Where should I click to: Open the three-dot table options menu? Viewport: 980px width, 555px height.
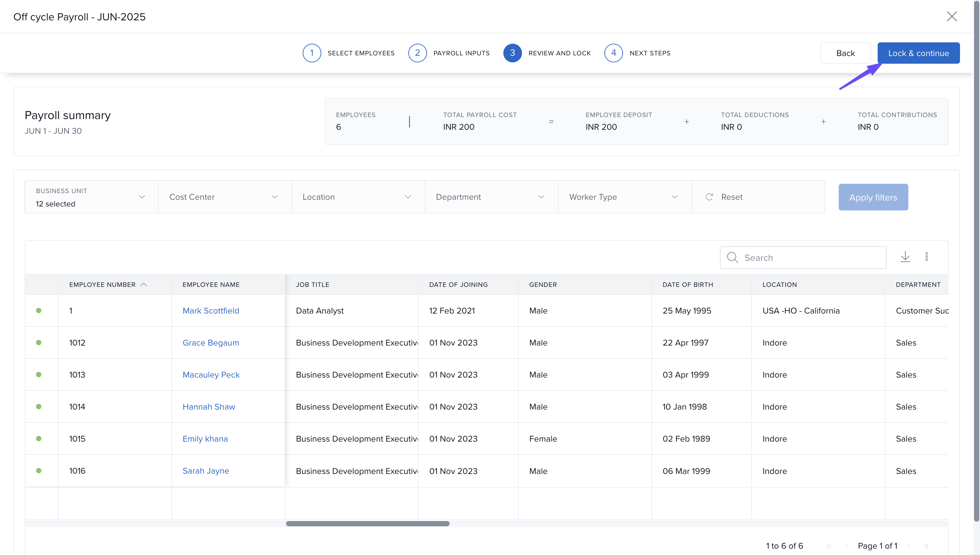pyautogui.click(x=926, y=257)
